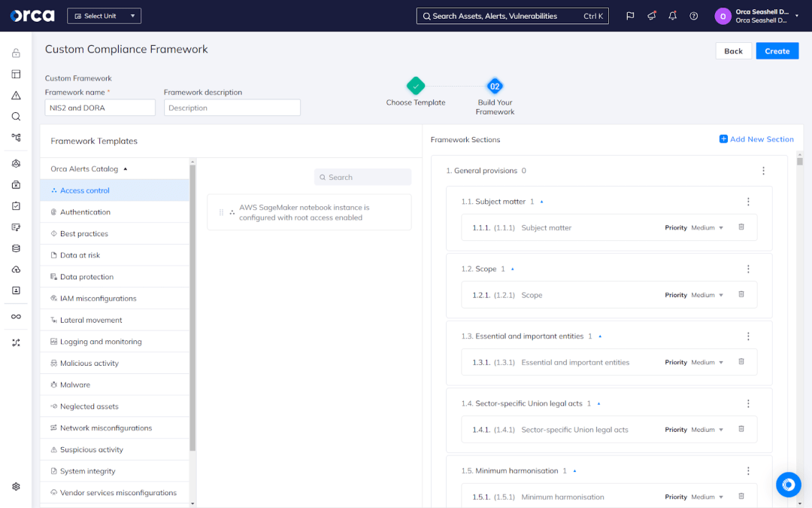Collapse the 1.3 Essential and important entities section
812x508 pixels.
[599, 336]
